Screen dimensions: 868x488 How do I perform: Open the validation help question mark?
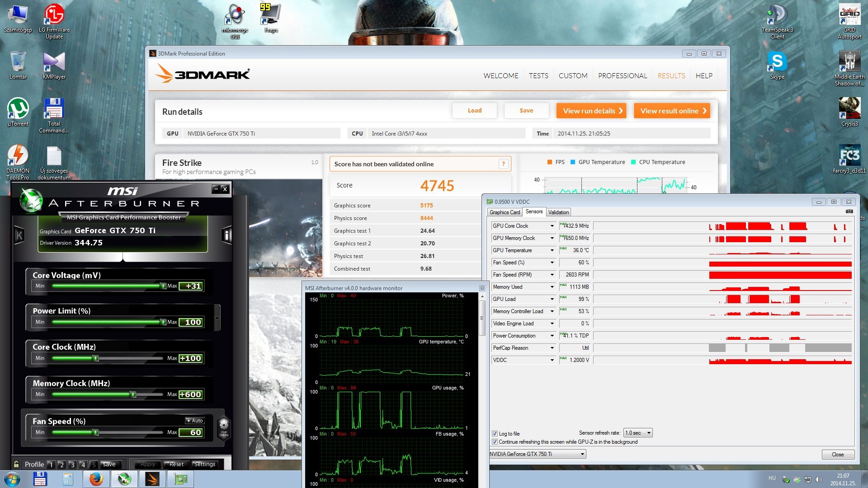[503, 164]
